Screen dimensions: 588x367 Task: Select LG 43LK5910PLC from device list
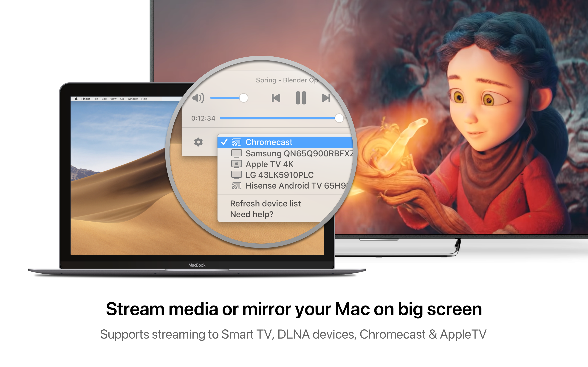[280, 175]
